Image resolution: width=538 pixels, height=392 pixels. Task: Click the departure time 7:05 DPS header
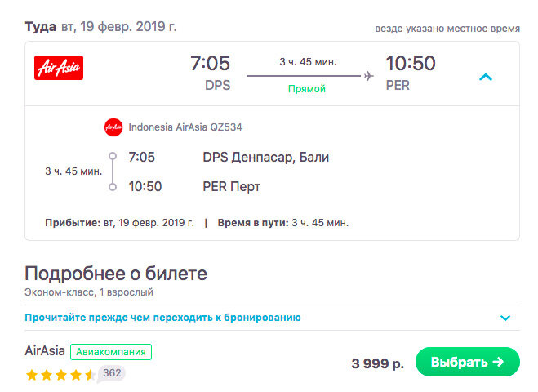coord(211,73)
